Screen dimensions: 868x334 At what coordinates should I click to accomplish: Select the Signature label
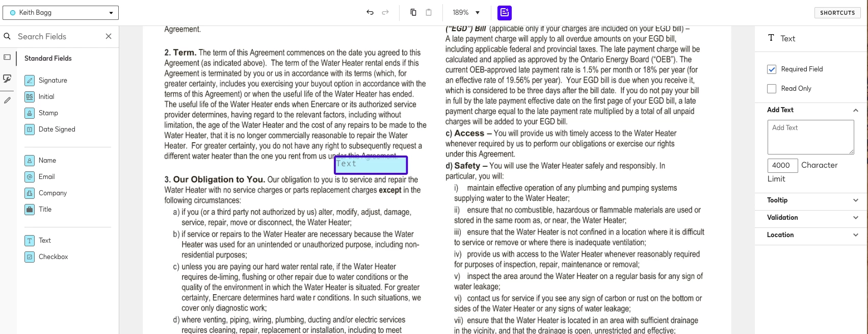click(x=53, y=80)
